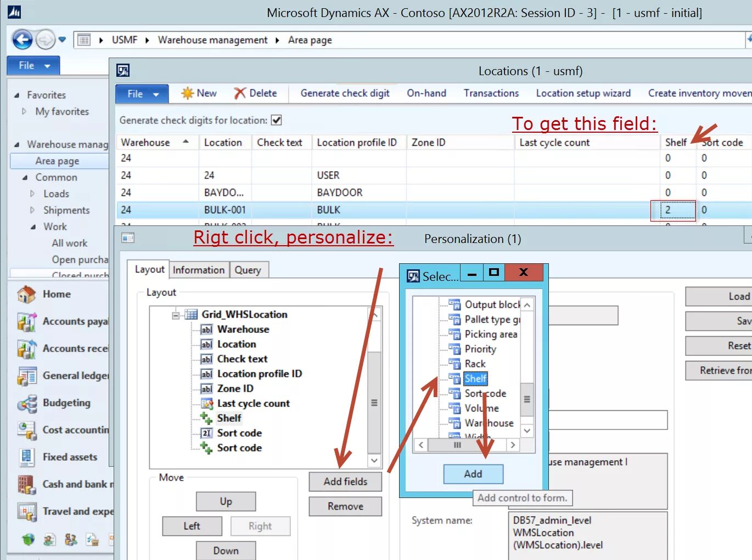The image size is (752, 560).
Task: Open Transactions in Locations toolbar
Action: coord(491,93)
